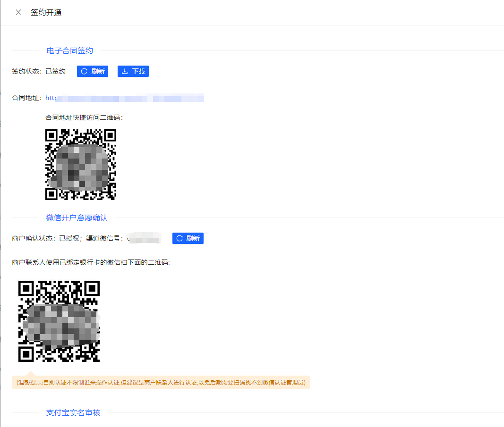
Task: Close the 签约开通 panel with X
Action: click(18, 12)
